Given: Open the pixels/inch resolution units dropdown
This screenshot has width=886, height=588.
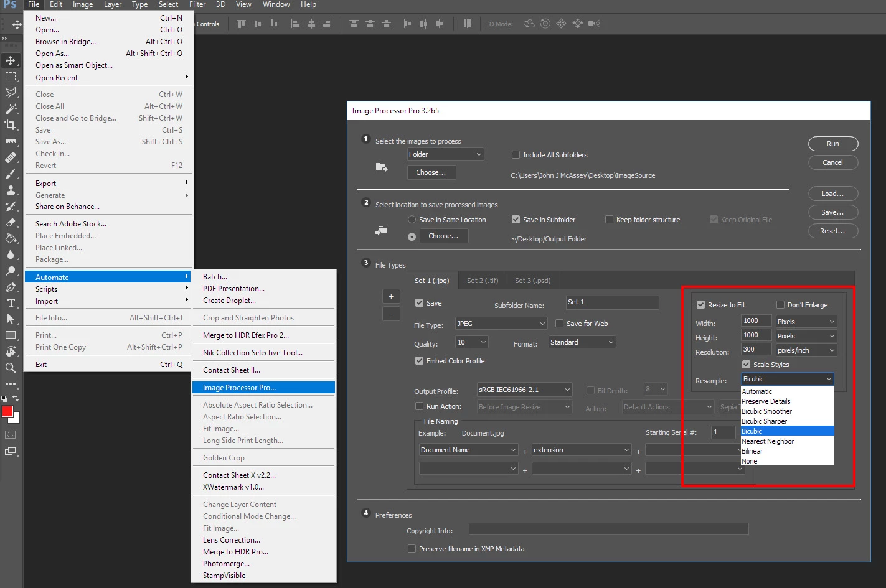Looking at the screenshot, I should pos(806,350).
